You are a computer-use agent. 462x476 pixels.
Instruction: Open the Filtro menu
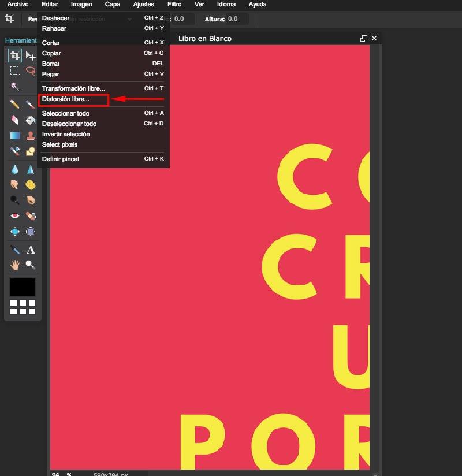174,5
